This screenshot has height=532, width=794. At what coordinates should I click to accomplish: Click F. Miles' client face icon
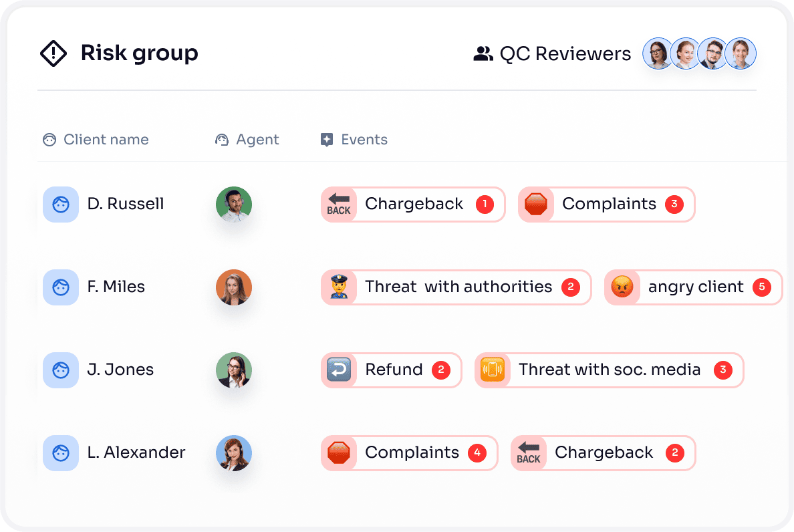tap(61, 287)
